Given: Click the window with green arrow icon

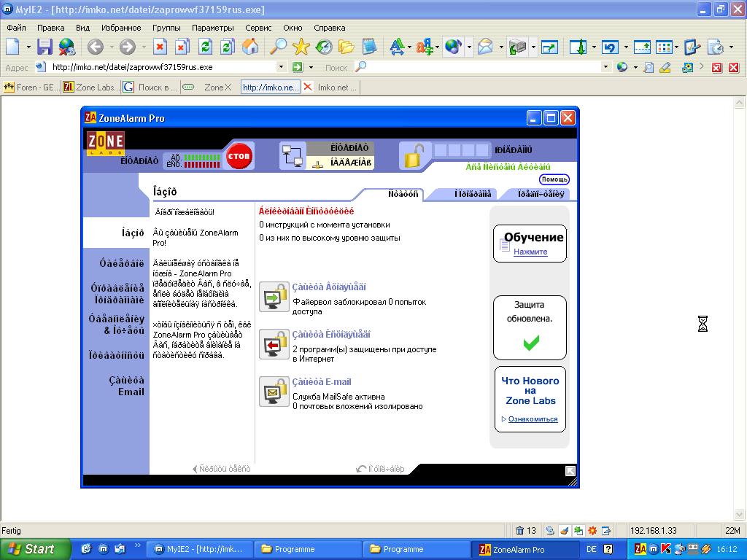Looking at the screenshot, I should pyautogui.click(x=550, y=47).
